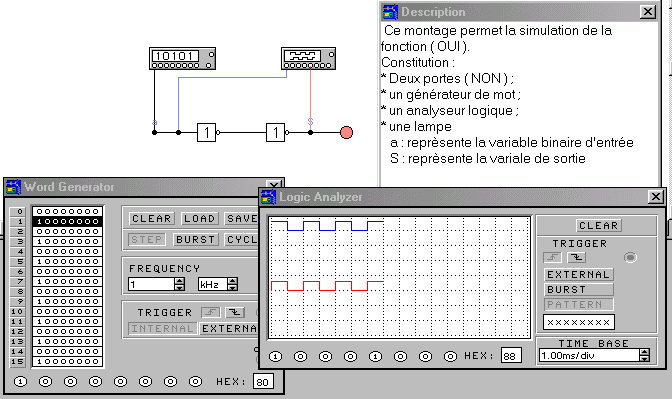Select falling edge trigger in Logic Analyzer
Viewport: 672px width, 399px height.
[577, 258]
